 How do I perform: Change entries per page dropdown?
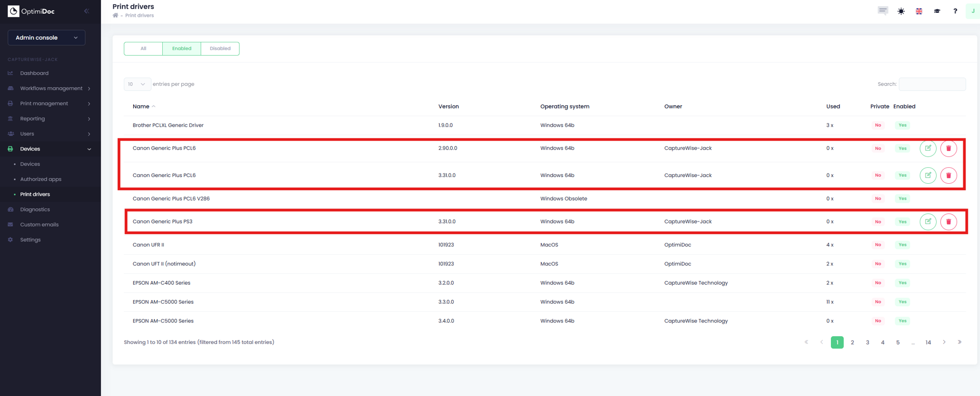pyautogui.click(x=137, y=84)
